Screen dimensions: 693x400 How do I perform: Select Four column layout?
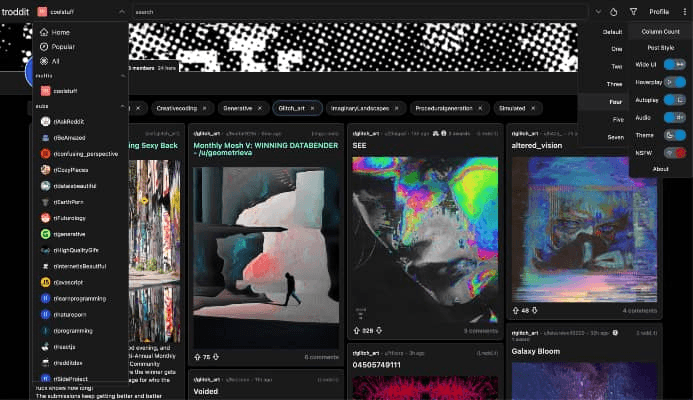[615, 102]
